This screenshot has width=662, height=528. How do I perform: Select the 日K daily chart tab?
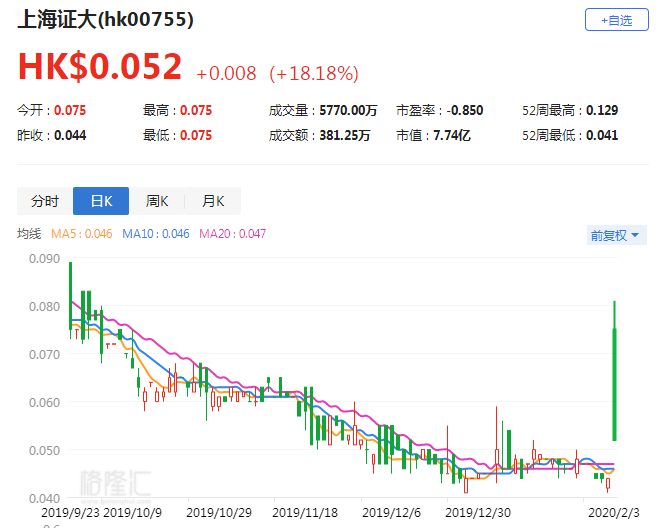coord(101,201)
